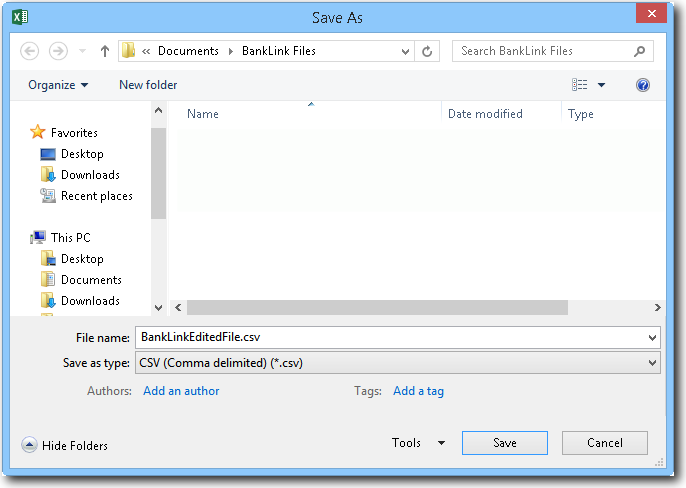
Task: Click the horizontal scrollbar in file list
Action: (377, 308)
